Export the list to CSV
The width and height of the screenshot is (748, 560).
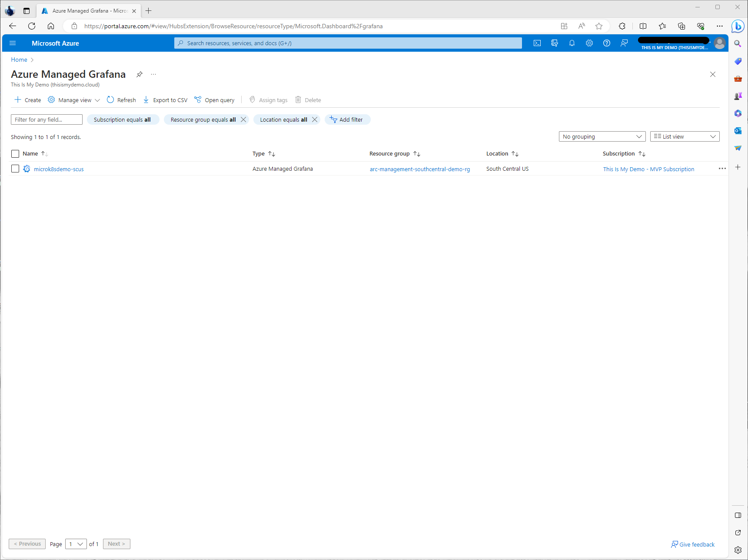pyautogui.click(x=166, y=100)
